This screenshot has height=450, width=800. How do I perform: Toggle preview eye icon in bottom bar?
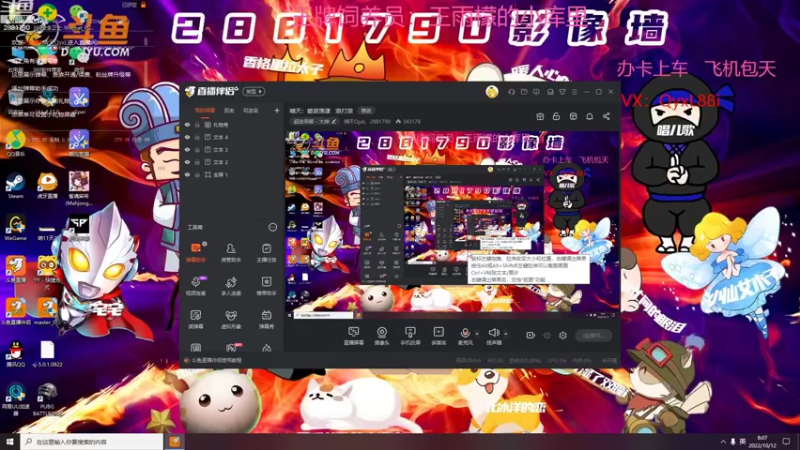click(x=547, y=335)
